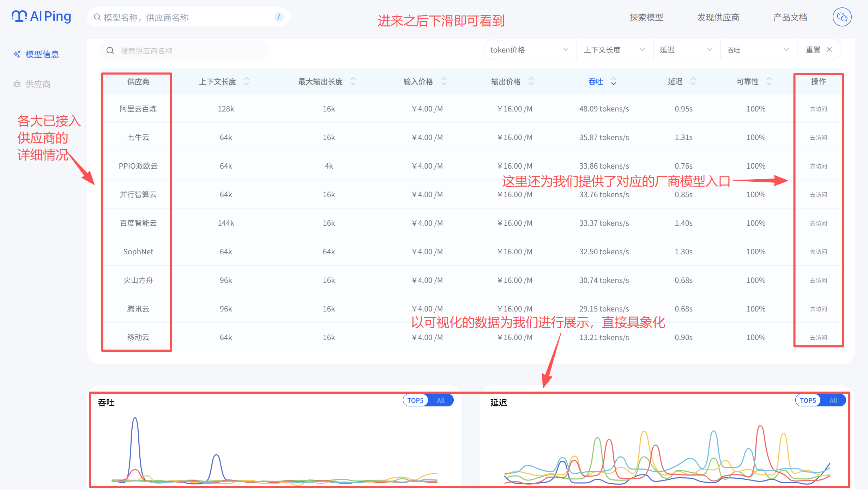
Task: Focus the 模型名称,供应商名称 search field
Action: pyautogui.click(x=188, y=17)
